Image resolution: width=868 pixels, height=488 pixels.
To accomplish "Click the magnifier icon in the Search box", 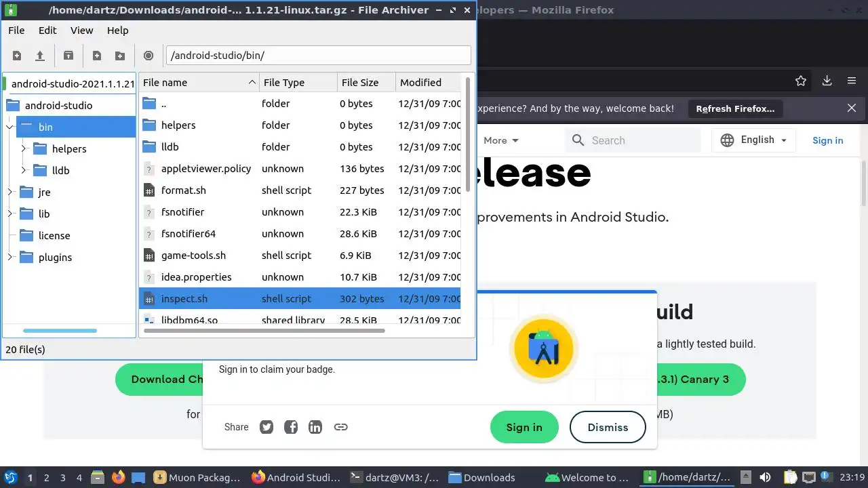I will (578, 140).
